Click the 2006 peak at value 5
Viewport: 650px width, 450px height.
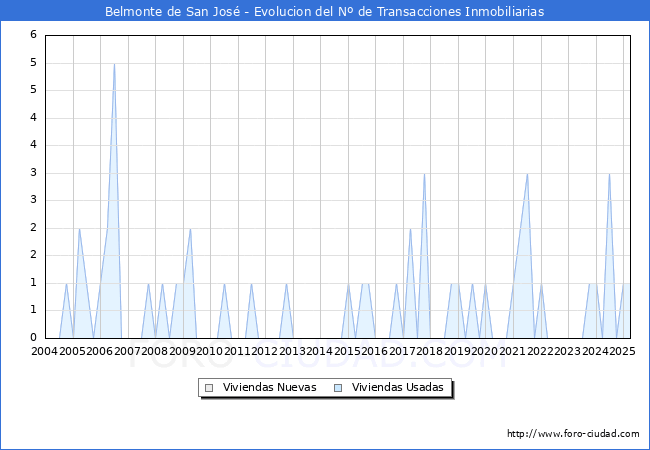(x=114, y=64)
